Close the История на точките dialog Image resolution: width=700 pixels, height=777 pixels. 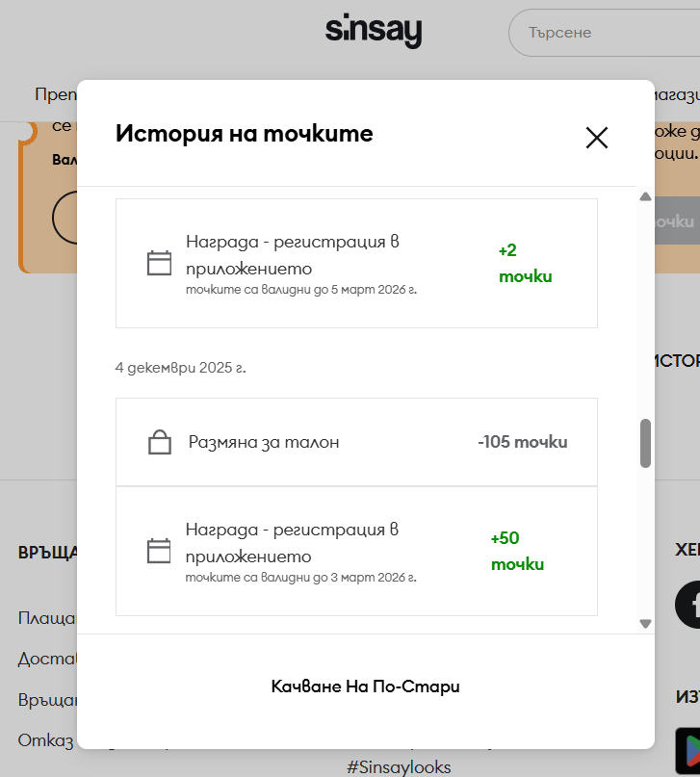597,138
